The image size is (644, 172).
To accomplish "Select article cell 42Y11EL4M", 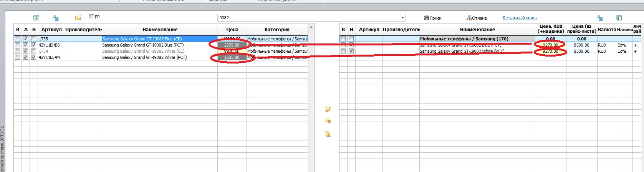I will 51,57.
